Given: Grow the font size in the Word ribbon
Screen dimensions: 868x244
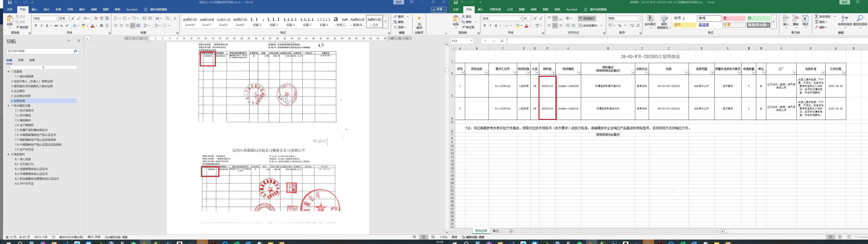Looking at the screenshot, I should (73, 19).
